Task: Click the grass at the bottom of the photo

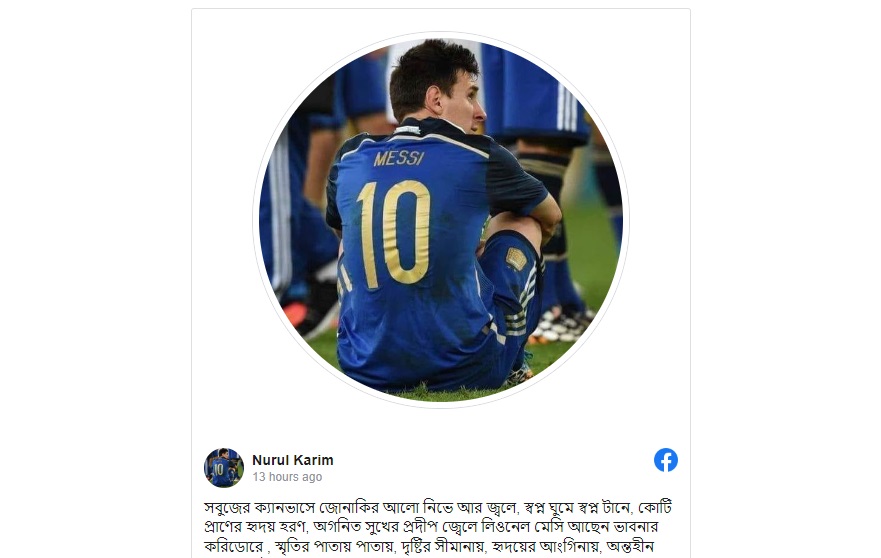Action: pos(438,392)
